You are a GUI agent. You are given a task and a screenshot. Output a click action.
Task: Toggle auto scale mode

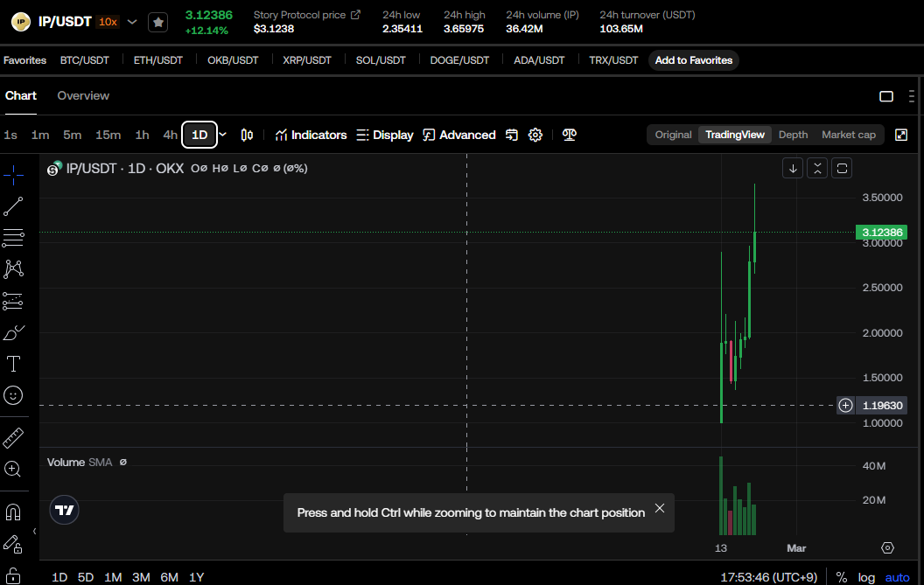[898, 577]
